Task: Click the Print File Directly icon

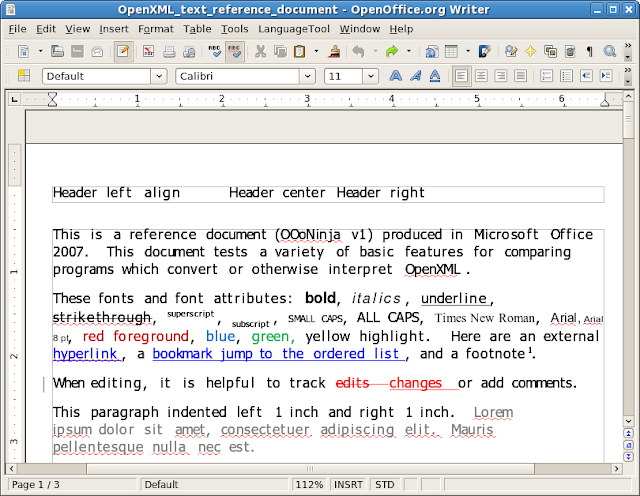Action: point(170,51)
